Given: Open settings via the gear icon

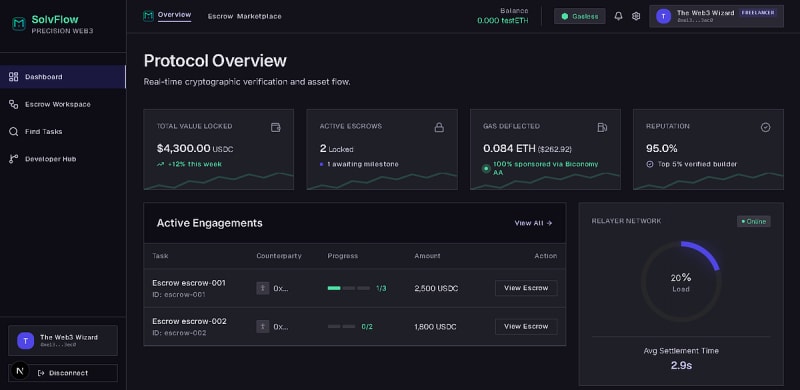Looking at the screenshot, I should [x=636, y=16].
